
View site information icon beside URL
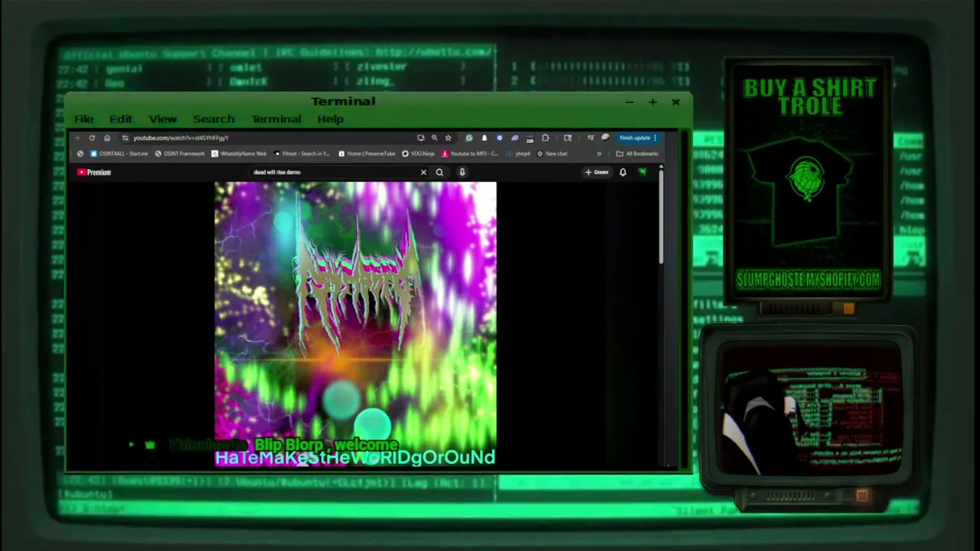[125, 138]
